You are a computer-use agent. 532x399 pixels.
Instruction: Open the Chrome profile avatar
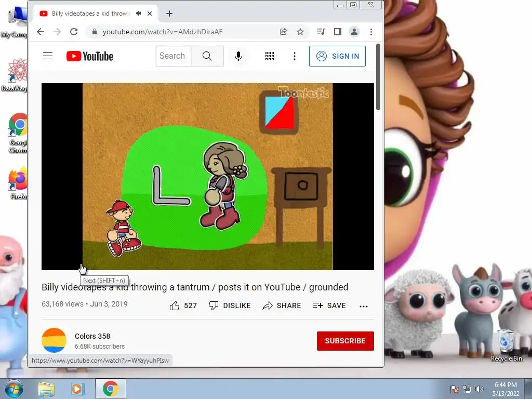click(x=354, y=32)
